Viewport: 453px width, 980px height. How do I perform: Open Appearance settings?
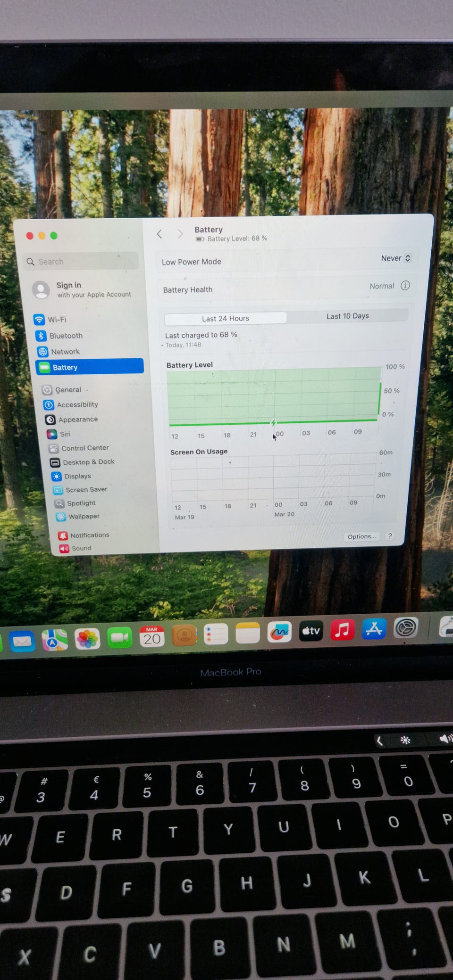pos(72,419)
